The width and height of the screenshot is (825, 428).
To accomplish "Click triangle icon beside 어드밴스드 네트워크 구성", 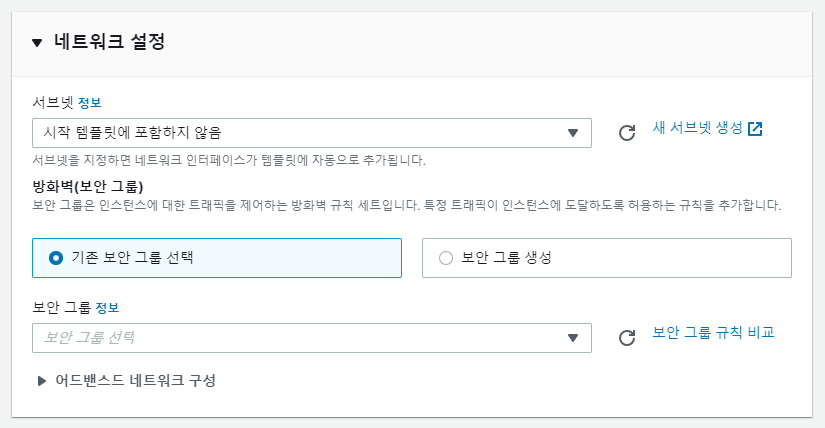I will (x=42, y=381).
